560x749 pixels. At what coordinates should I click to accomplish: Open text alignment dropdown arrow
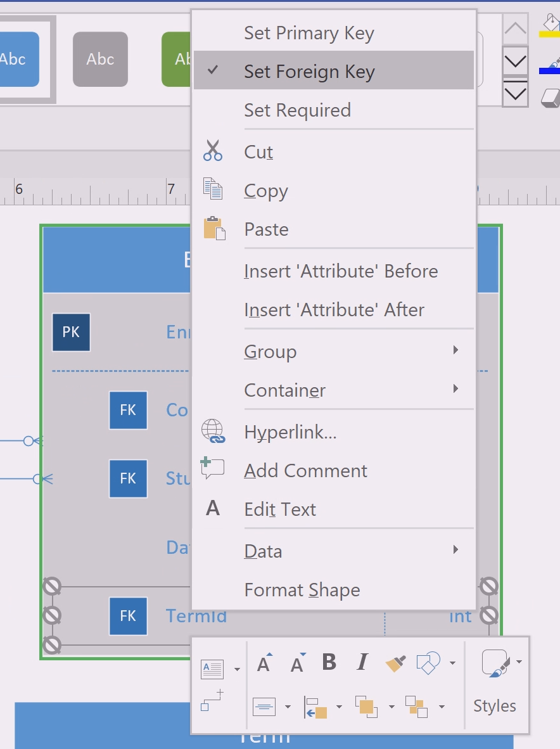pyautogui.click(x=288, y=707)
